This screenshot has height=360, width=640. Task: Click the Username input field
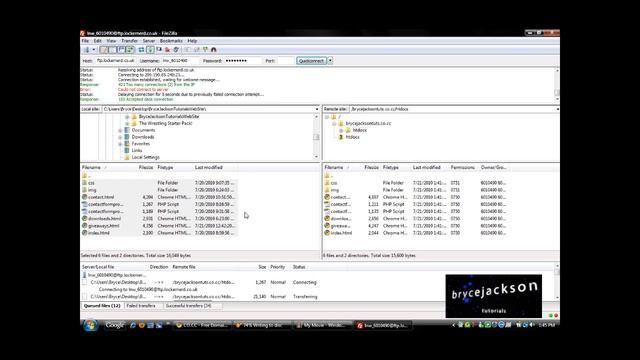180,60
